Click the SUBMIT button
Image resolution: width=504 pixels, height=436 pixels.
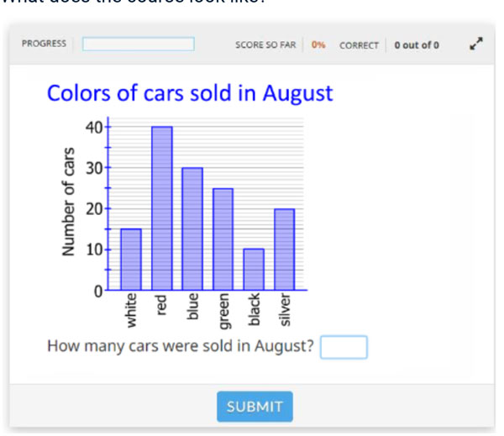[255, 407]
